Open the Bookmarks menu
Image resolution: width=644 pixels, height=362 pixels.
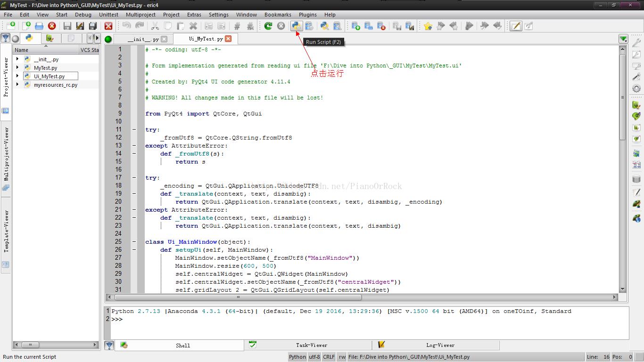coord(278,15)
